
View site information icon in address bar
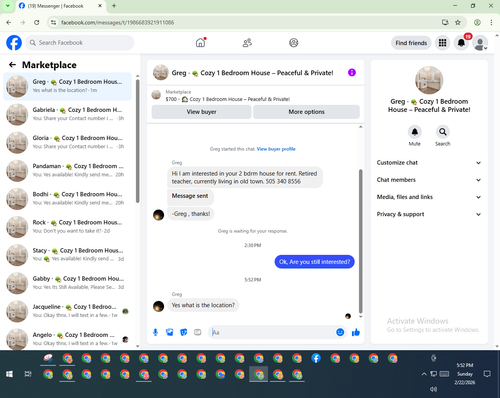tap(53, 22)
